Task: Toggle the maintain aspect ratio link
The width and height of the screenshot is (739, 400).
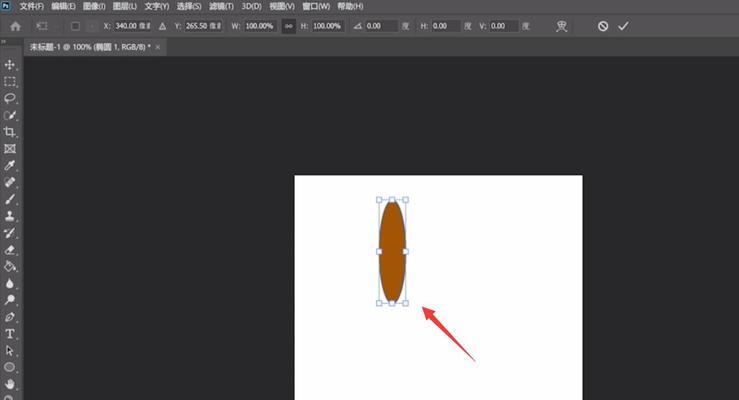Action: tap(289, 26)
